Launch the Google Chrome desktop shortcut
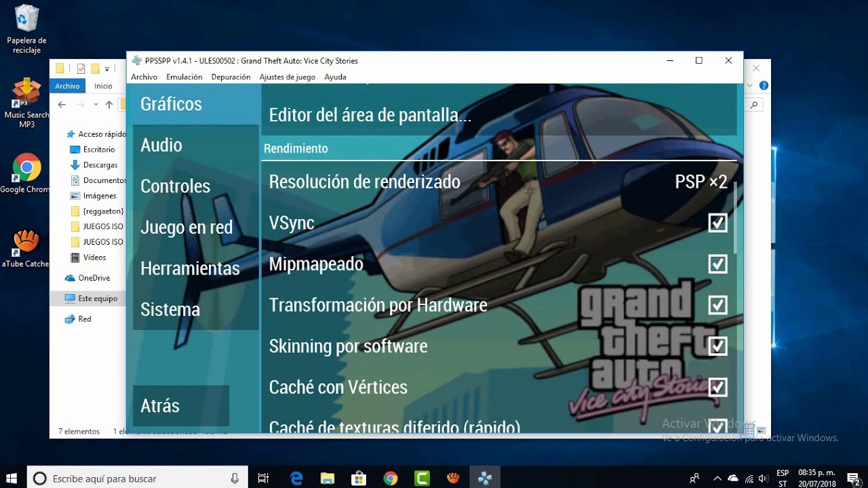868x488 pixels. [26, 174]
